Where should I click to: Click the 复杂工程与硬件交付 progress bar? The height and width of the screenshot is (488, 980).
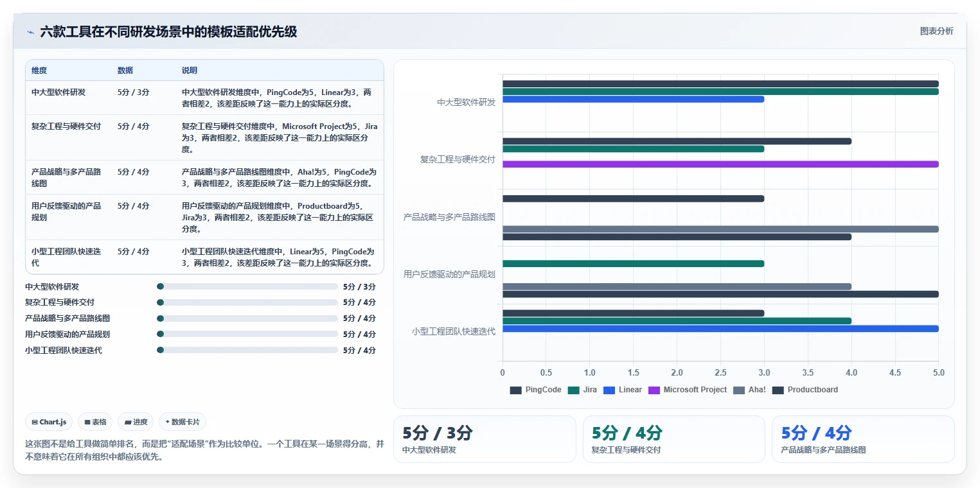(x=247, y=302)
